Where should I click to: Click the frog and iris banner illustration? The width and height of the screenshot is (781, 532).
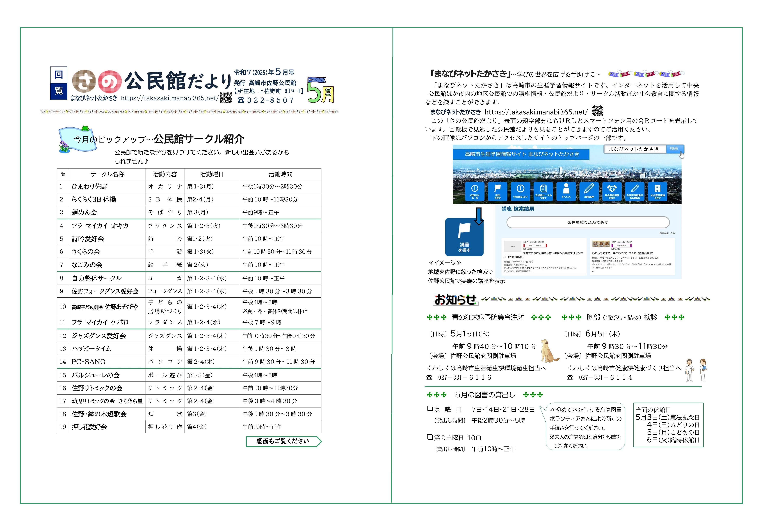(77, 139)
